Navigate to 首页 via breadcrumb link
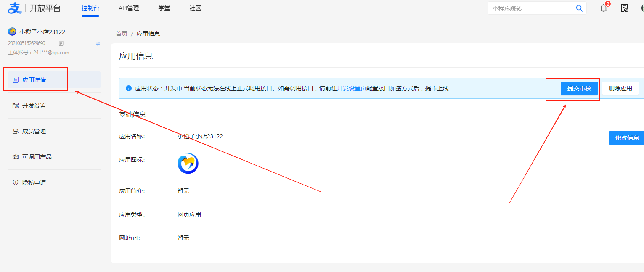The image size is (644, 272). pyautogui.click(x=121, y=34)
